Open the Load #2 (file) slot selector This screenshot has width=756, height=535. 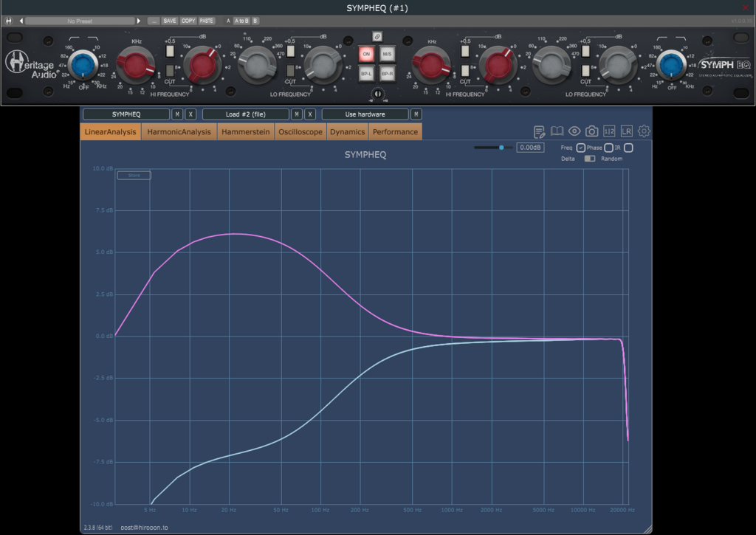[246, 114]
